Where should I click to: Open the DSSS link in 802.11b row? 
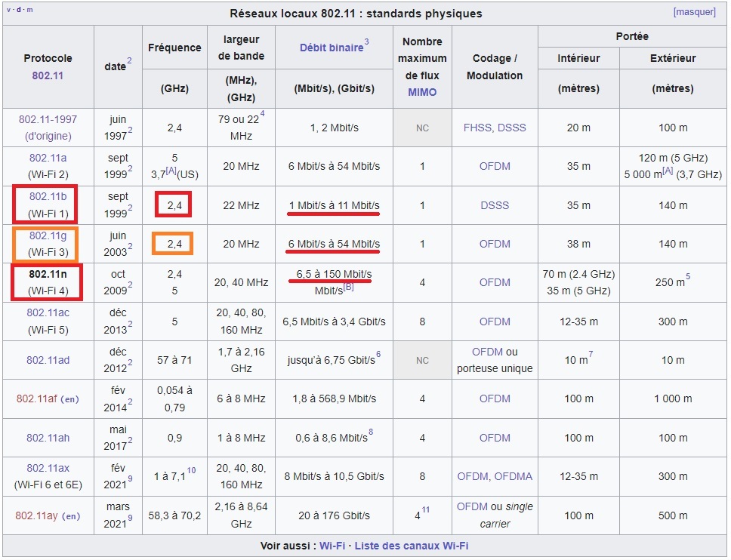tap(495, 205)
